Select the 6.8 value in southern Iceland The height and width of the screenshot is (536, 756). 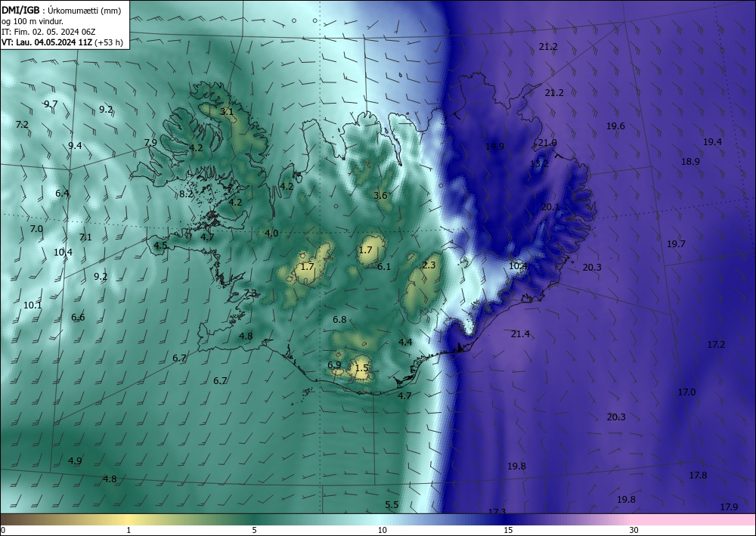(340, 320)
